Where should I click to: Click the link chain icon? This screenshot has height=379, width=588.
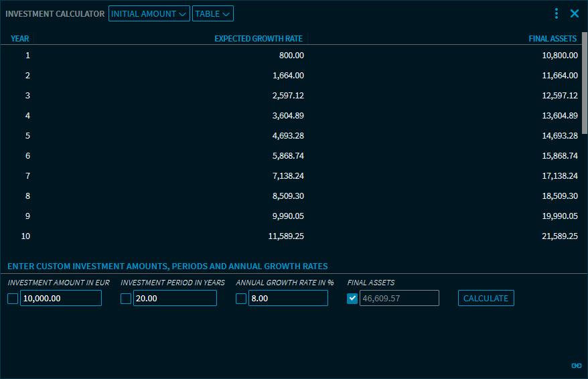576,366
